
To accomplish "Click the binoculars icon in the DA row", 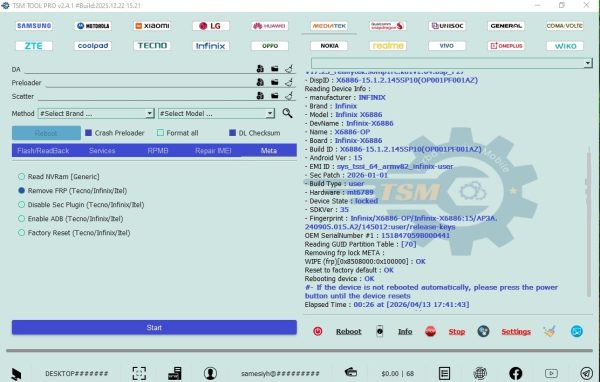I will (x=260, y=69).
